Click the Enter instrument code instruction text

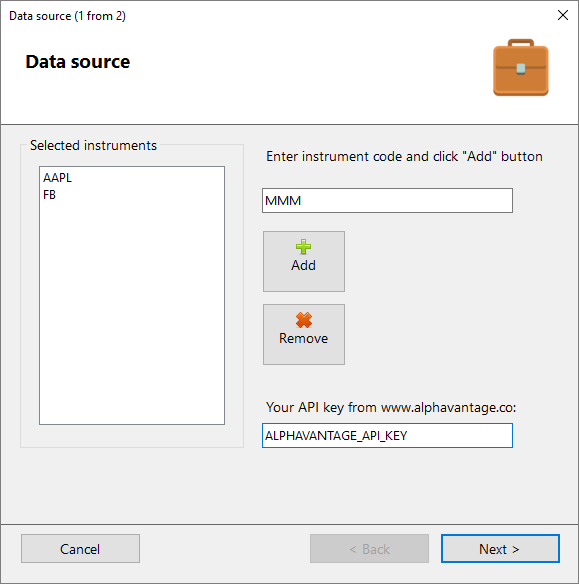[404, 156]
